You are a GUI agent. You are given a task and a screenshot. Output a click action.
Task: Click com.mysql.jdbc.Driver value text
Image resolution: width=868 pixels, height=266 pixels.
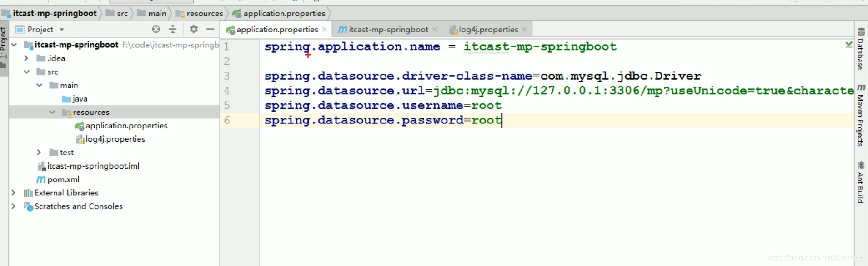click(x=621, y=76)
